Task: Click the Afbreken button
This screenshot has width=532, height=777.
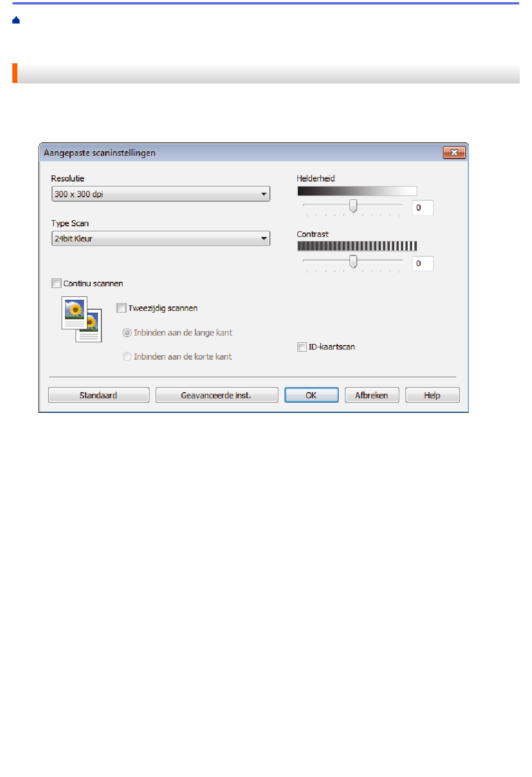Action: pyautogui.click(x=372, y=395)
